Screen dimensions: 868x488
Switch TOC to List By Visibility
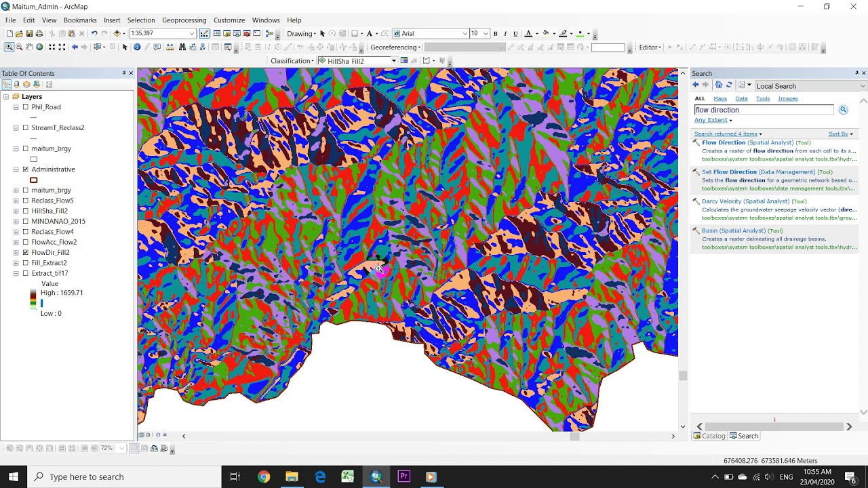(x=27, y=85)
